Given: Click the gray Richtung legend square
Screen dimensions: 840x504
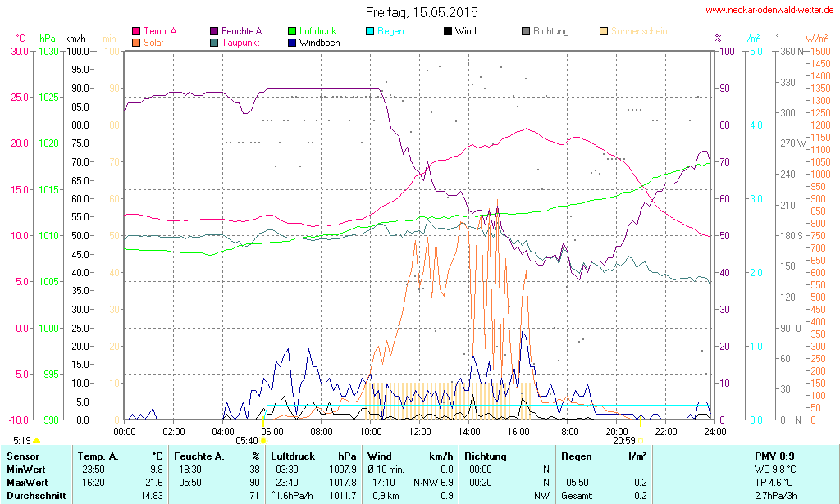Looking at the screenshot, I should (526, 31).
